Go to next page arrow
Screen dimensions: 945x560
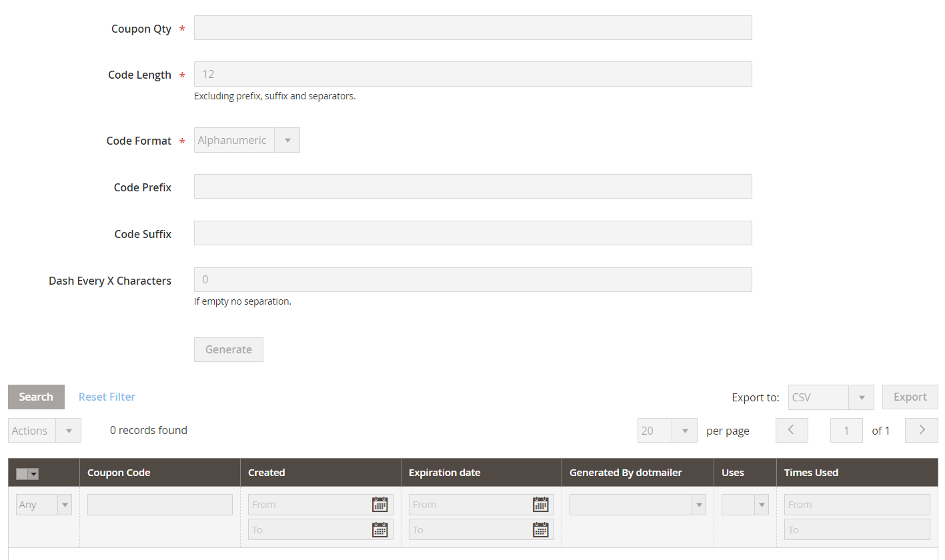[922, 430]
